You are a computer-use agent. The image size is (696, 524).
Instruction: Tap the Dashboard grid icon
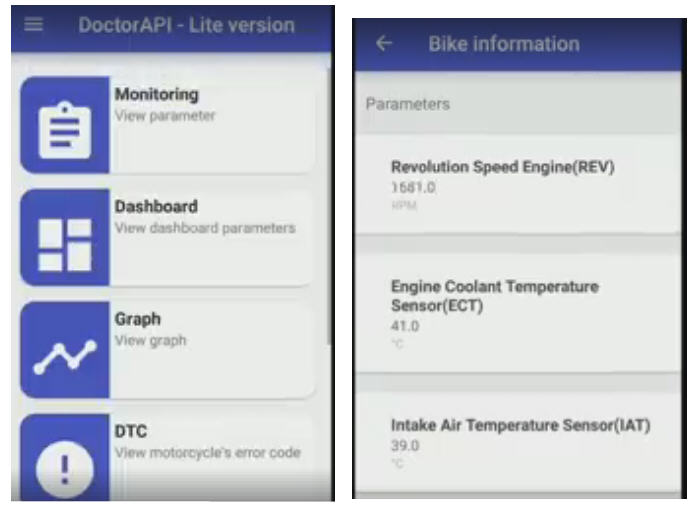pos(65,237)
